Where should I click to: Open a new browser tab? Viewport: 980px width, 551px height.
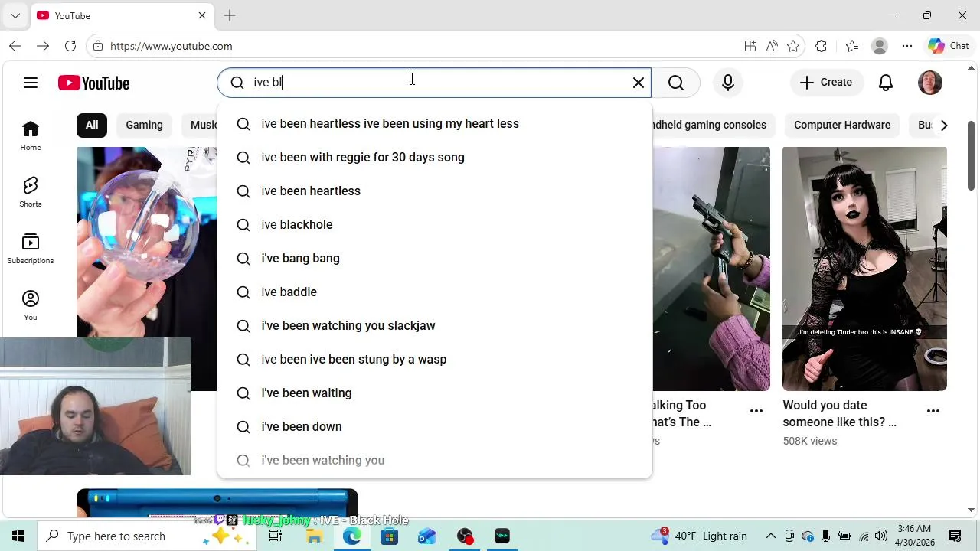[230, 15]
